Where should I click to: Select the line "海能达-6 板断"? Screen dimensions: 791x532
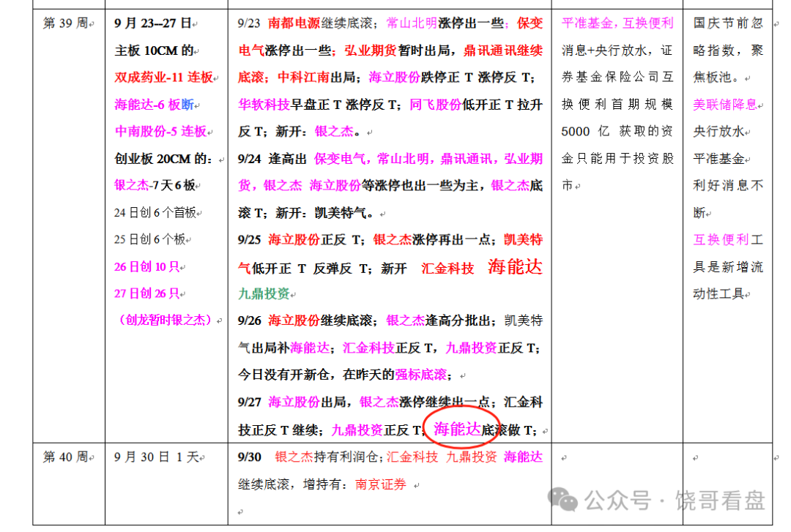click(x=154, y=105)
